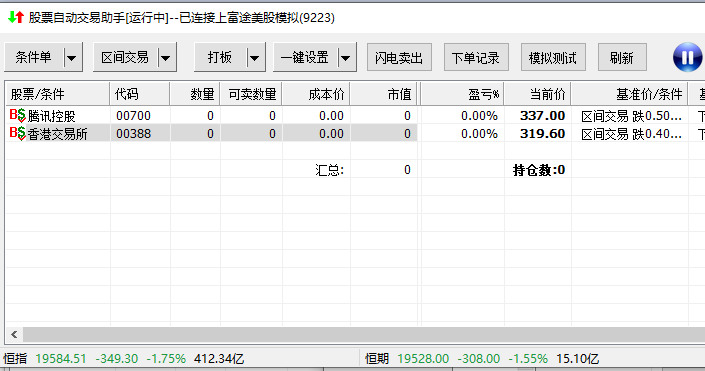
Task: Click 区间交易 跌0.50... condition cell
Action: [x=631, y=116]
